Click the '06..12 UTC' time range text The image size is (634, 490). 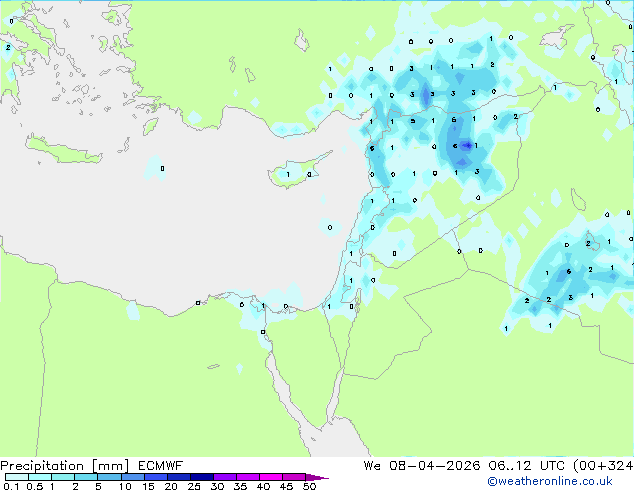point(526,466)
